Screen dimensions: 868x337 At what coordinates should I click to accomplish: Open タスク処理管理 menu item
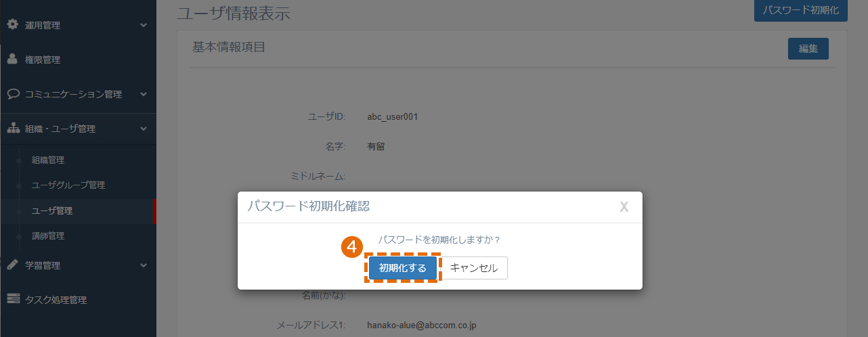click(x=78, y=300)
